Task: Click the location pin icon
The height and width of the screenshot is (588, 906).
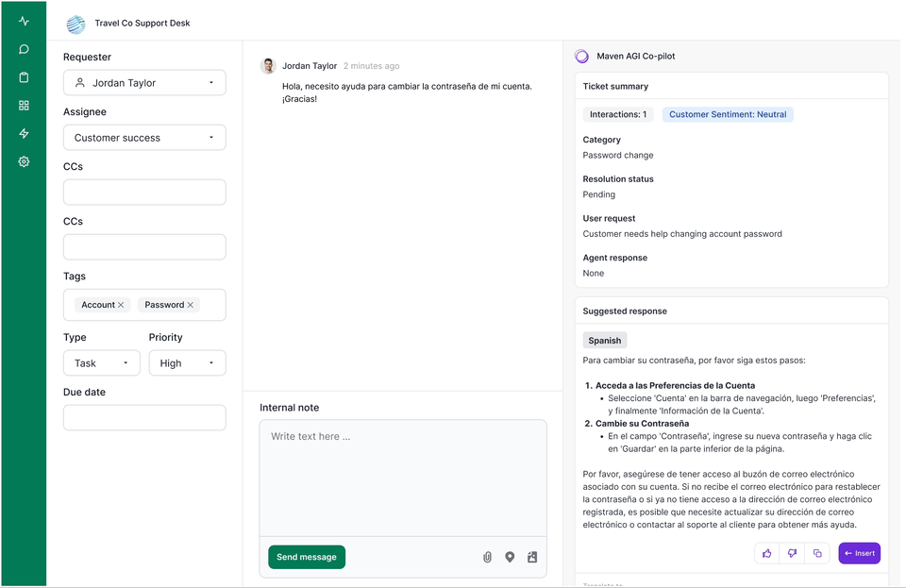Action: coord(510,557)
